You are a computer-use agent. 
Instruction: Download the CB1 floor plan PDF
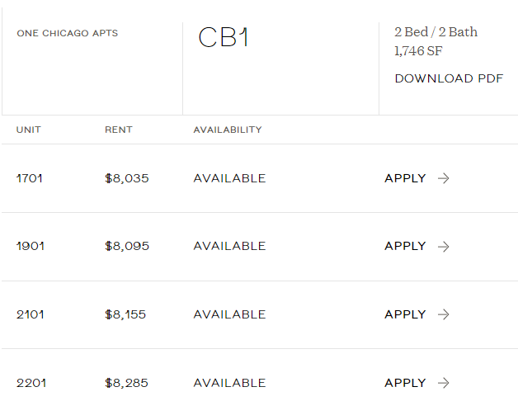449,78
